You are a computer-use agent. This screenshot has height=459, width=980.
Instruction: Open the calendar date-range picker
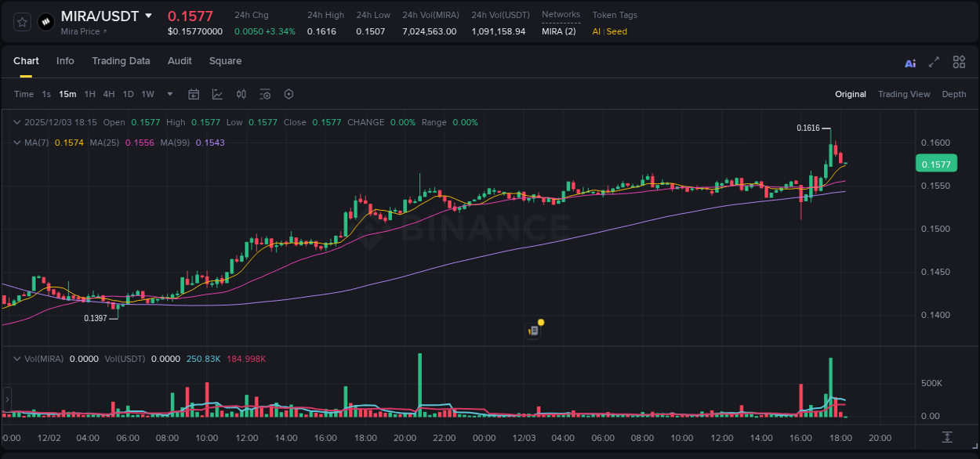tap(194, 94)
